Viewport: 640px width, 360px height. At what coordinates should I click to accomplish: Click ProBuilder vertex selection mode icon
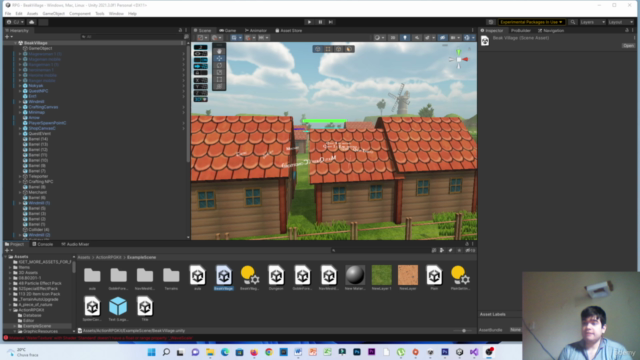pyautogui.click(x=328, y=49)
